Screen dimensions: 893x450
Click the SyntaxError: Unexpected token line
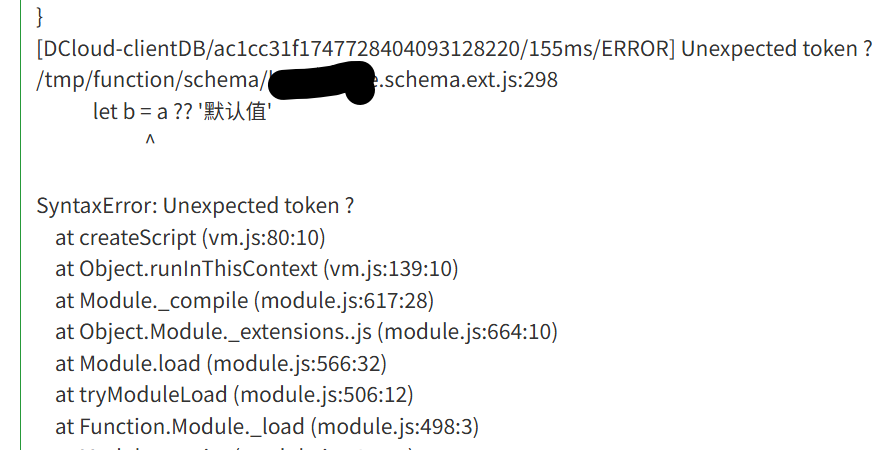pos(195,206)
